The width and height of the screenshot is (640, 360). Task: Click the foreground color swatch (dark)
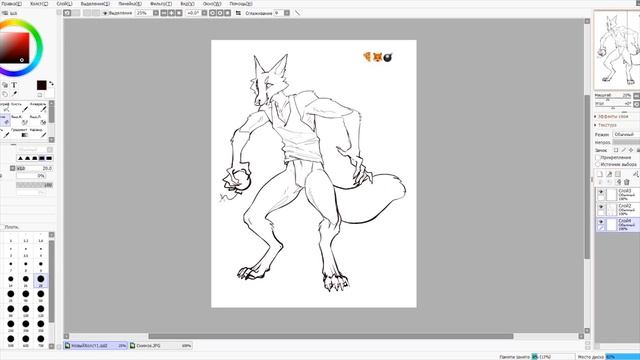42,85
